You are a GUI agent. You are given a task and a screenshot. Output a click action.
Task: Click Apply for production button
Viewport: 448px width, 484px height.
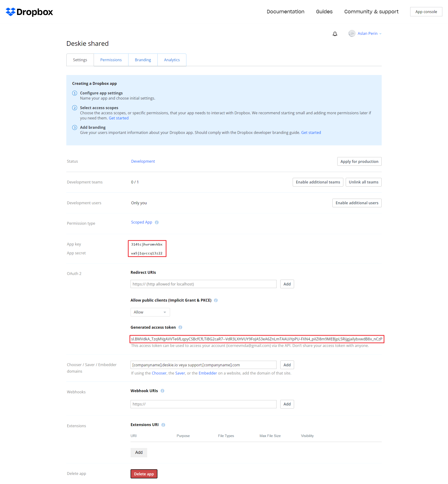click(x=359, y=161)
